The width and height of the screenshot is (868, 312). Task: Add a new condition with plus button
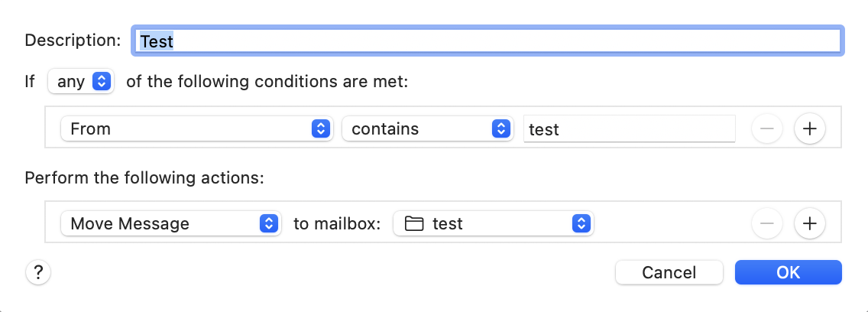810,129
